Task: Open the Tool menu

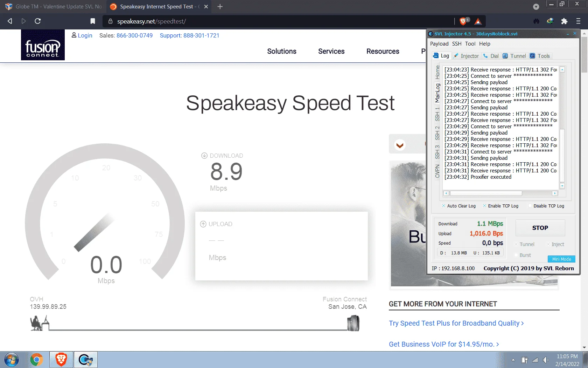Action: pyautogui.click(x=470, y=44)
